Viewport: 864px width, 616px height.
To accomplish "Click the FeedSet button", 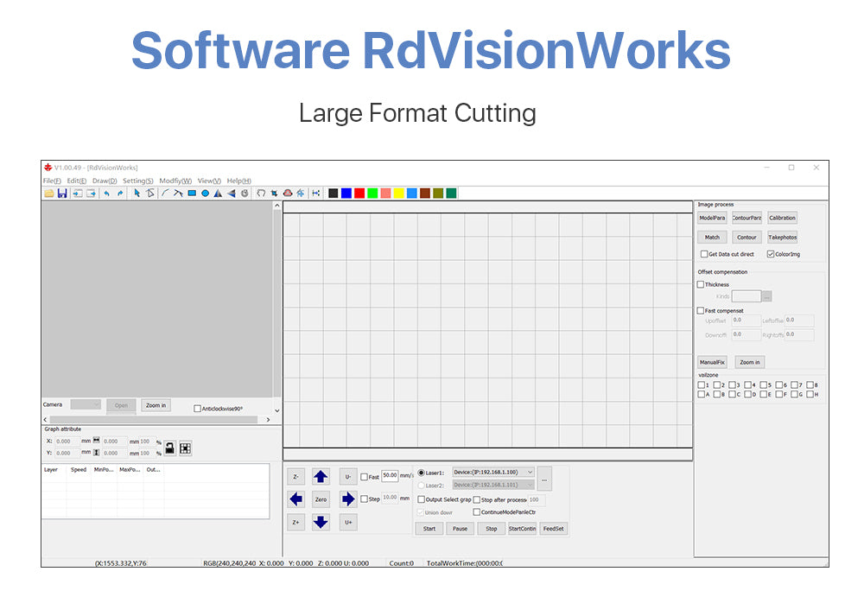I will point(553,529).
